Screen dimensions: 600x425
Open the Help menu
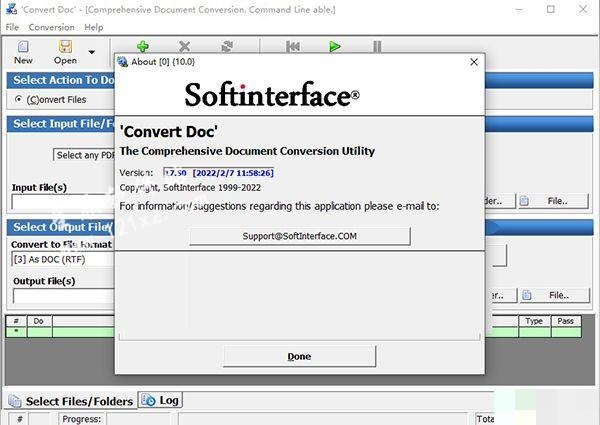click(x=94, y=27)
